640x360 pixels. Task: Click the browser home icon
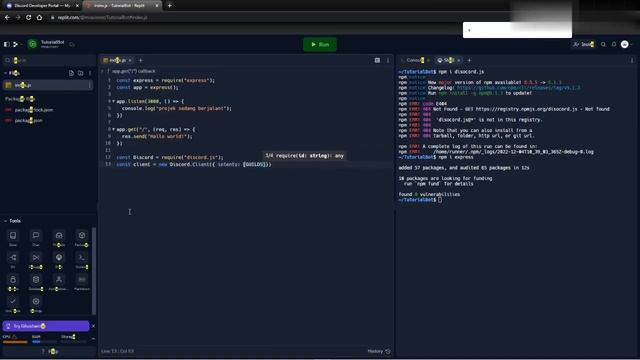[x=39, y=18]
